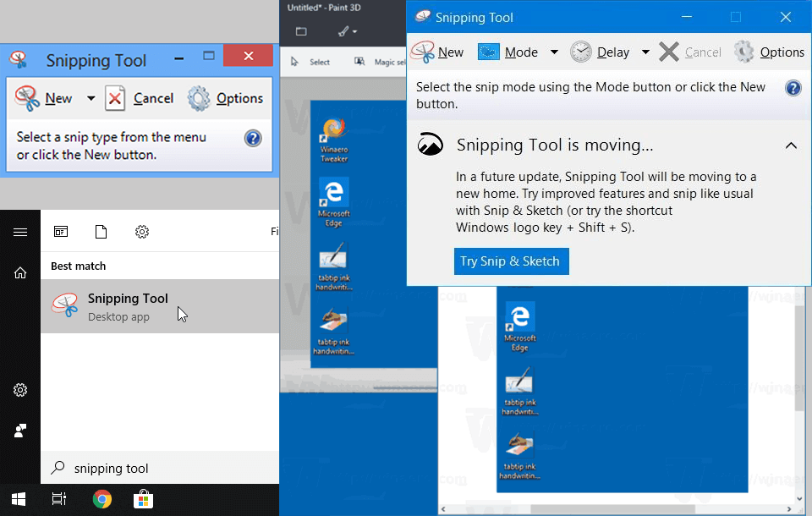The image size is (812, 516).
Task: Open help using the question mark icon
Action: 793,87
